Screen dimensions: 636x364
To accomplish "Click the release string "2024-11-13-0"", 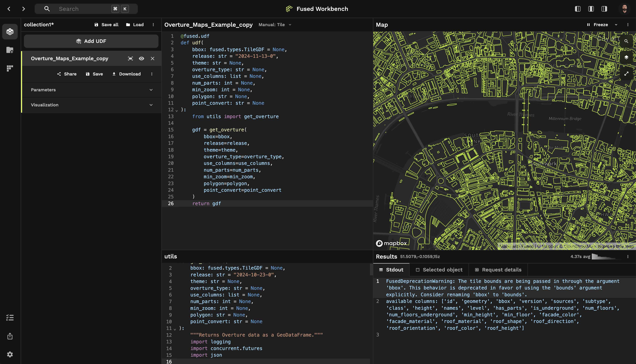I will (255, 56).
